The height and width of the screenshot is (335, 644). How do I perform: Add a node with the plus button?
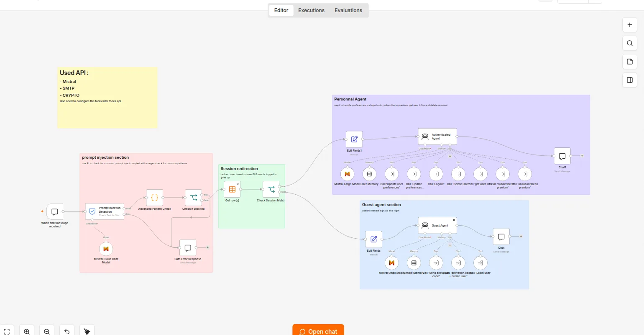coord(630,25)
